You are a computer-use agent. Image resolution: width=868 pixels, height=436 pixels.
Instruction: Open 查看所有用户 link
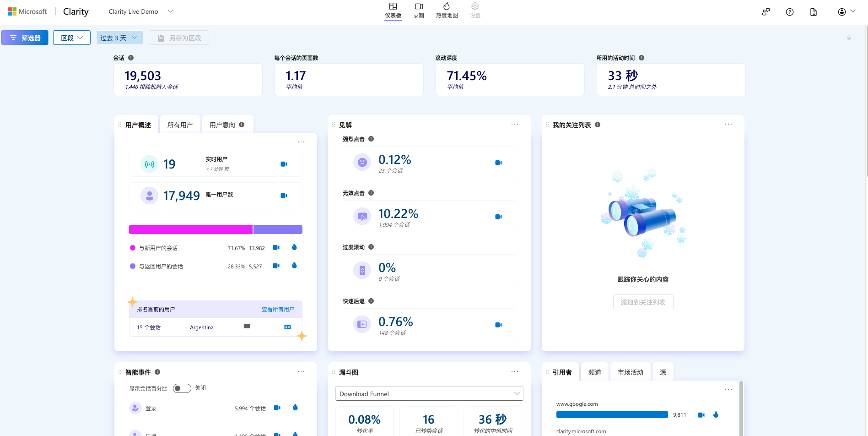[278, 309]
